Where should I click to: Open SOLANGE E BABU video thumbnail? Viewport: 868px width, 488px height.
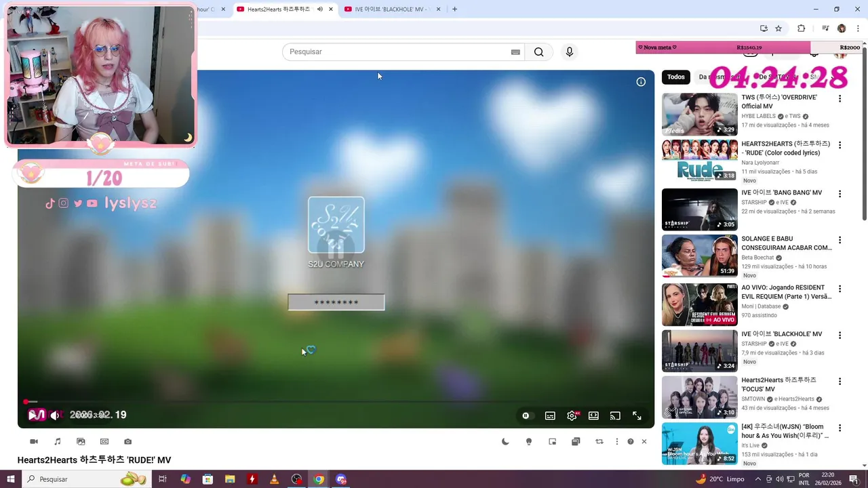[x=699, y=256]
